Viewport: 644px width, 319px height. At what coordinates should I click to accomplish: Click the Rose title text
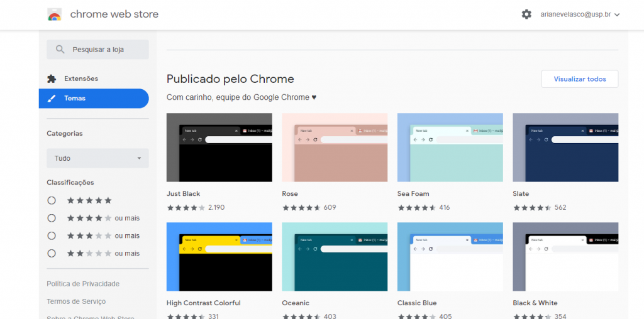coord(290,193)
